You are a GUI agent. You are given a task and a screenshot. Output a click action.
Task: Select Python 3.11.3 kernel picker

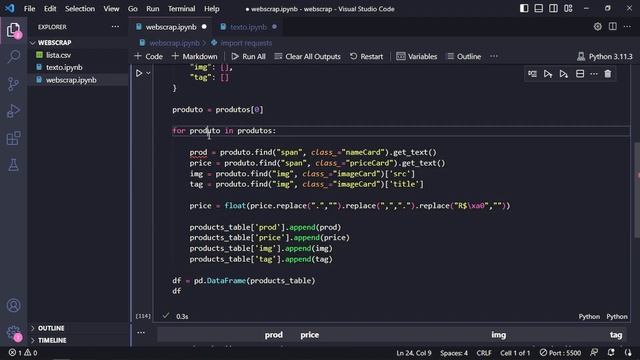coord(605,56)
